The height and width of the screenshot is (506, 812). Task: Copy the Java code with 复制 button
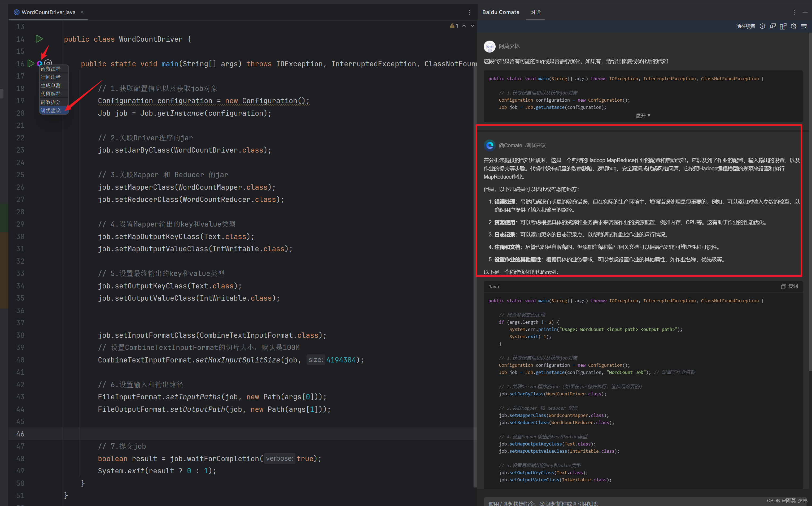[790, 287]
